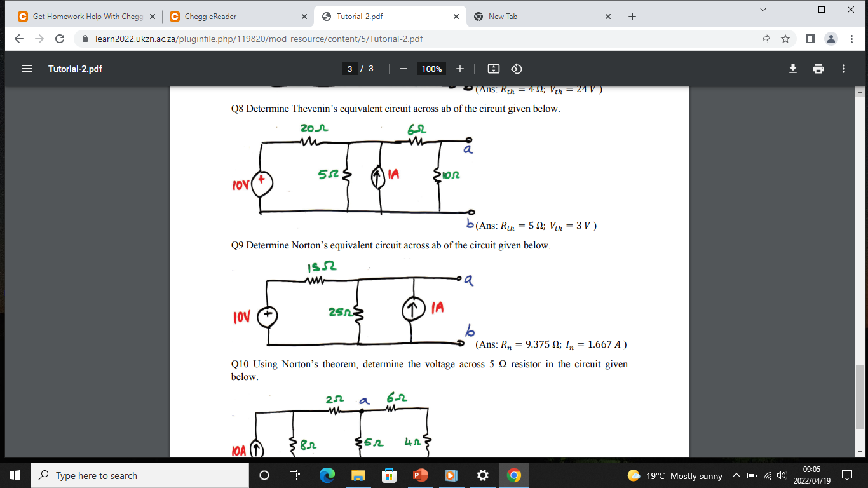868x488 pixels.
Task: Download the Tutorial-2.pdf file
Action: pyautogui.click(x=793, y=69)
